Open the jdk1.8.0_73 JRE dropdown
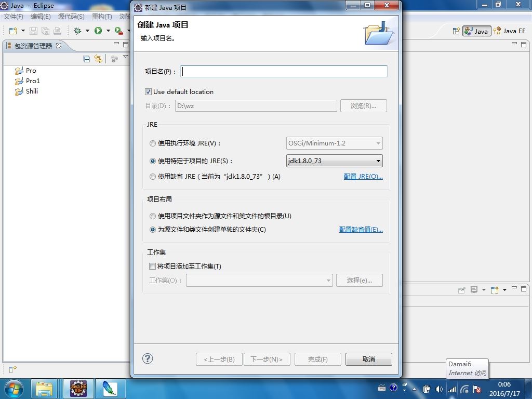Viewport: 532px width, 399px height. 334,161
